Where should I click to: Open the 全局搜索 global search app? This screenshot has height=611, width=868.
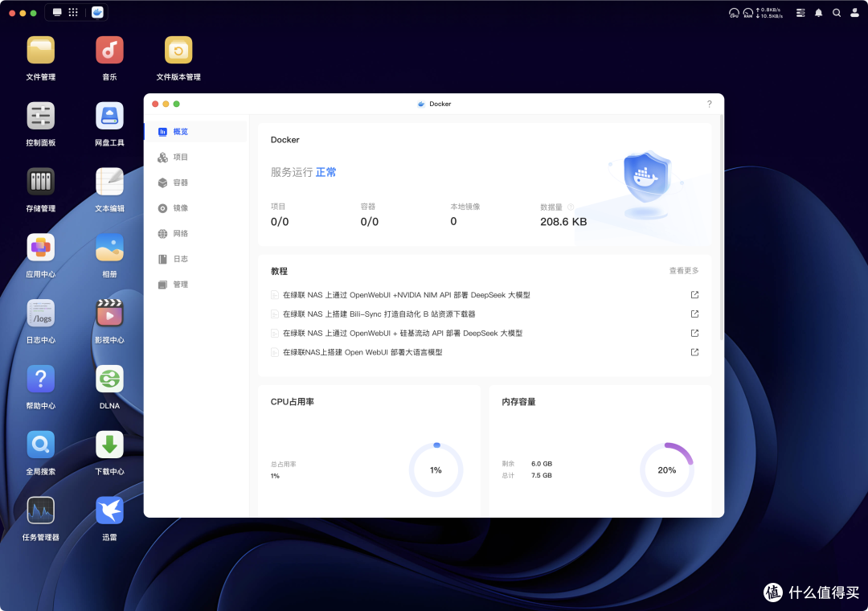click(x=40, y=445)
